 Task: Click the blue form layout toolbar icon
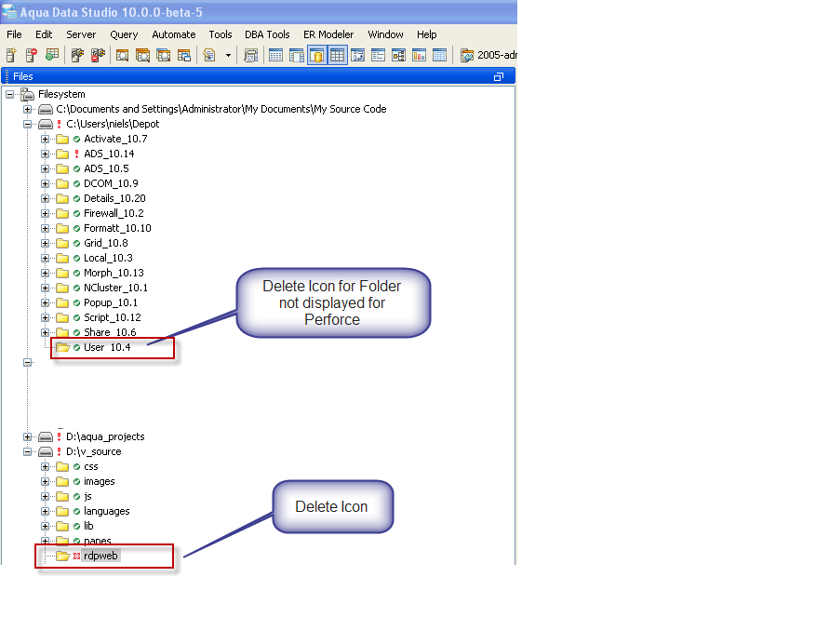378,55
